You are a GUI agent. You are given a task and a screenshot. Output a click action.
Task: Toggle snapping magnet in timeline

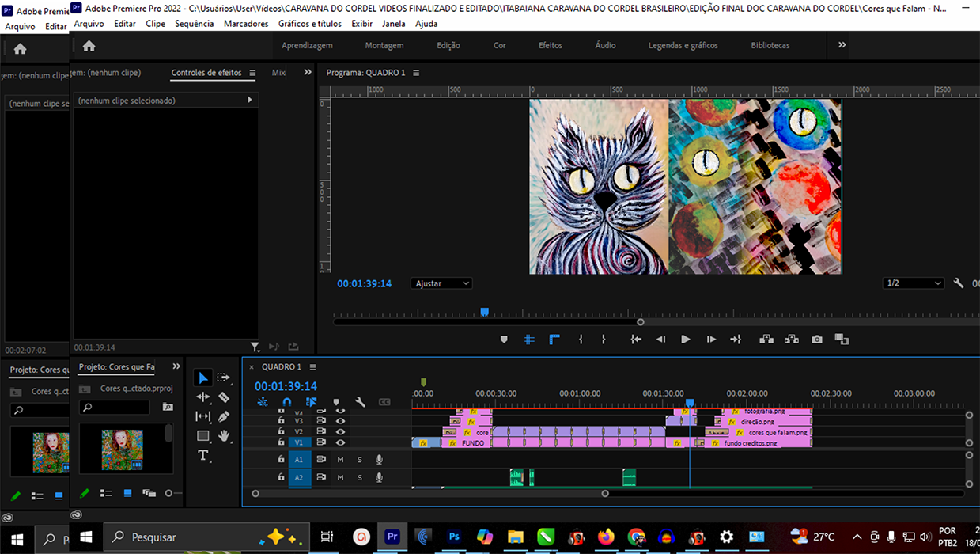coord(286,402)
